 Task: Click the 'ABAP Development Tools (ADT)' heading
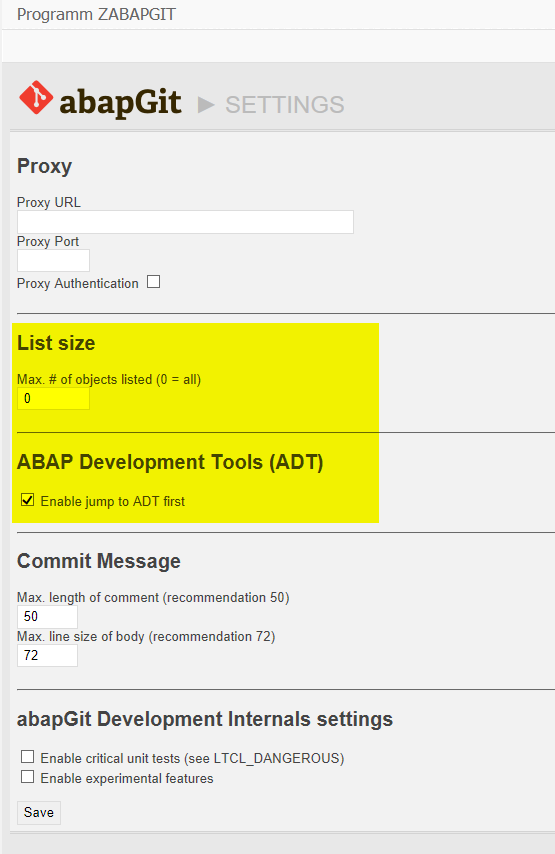[x=170, y=462]
